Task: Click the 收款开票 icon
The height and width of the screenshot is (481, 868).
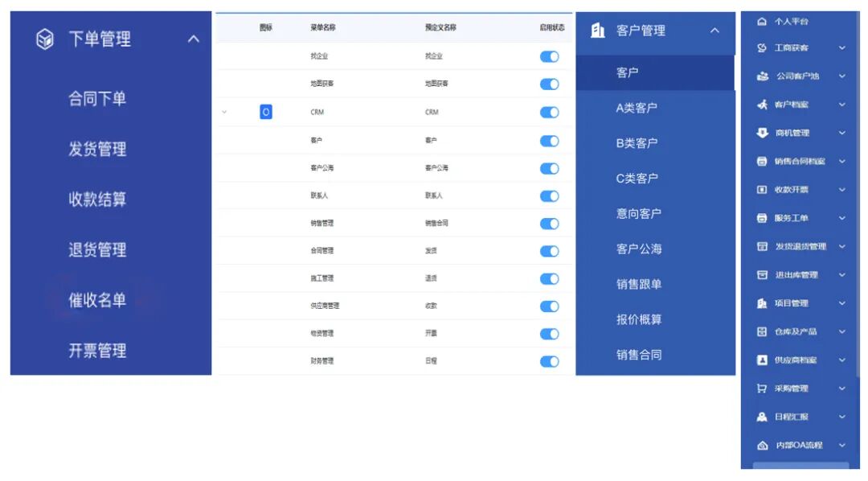Action: tap(762, 190)
